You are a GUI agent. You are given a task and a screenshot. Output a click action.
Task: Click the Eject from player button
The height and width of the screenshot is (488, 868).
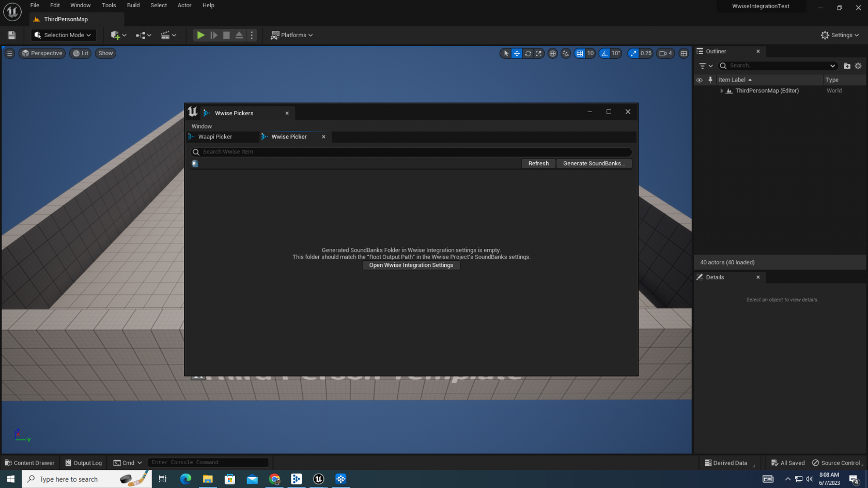pyautogui.click(x=239, y=35)
